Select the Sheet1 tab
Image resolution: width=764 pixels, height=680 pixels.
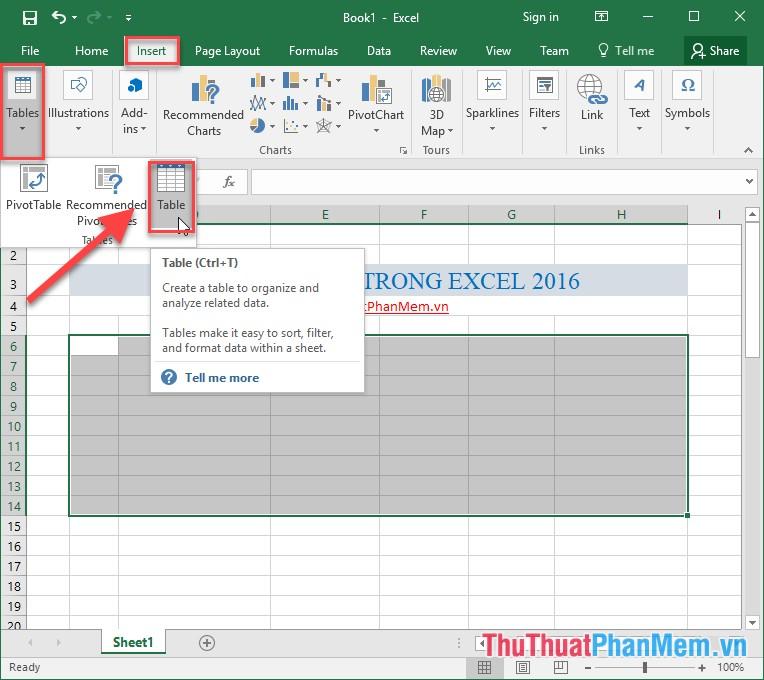[133, 642]
